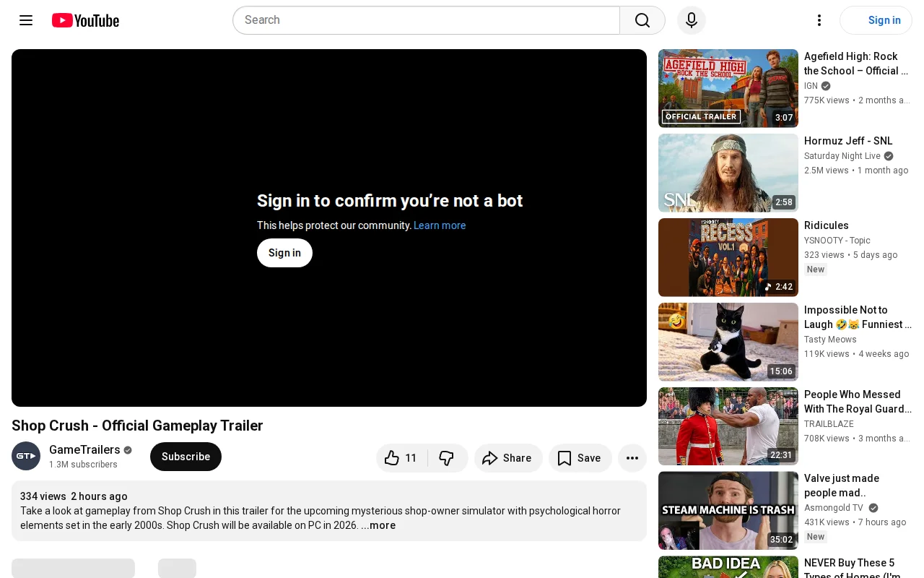Screen dimensions: 924x578
Task: Subscribe to GameTrailers
Action: coord(186,457)
